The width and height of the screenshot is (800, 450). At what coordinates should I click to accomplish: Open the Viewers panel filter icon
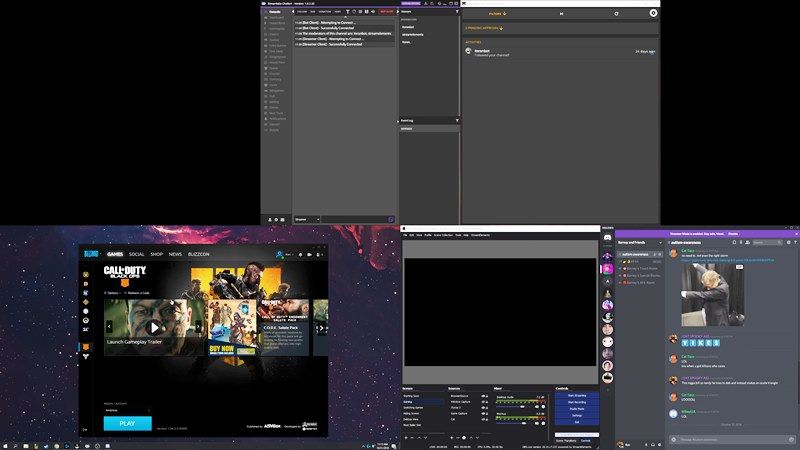pos(457,12)
